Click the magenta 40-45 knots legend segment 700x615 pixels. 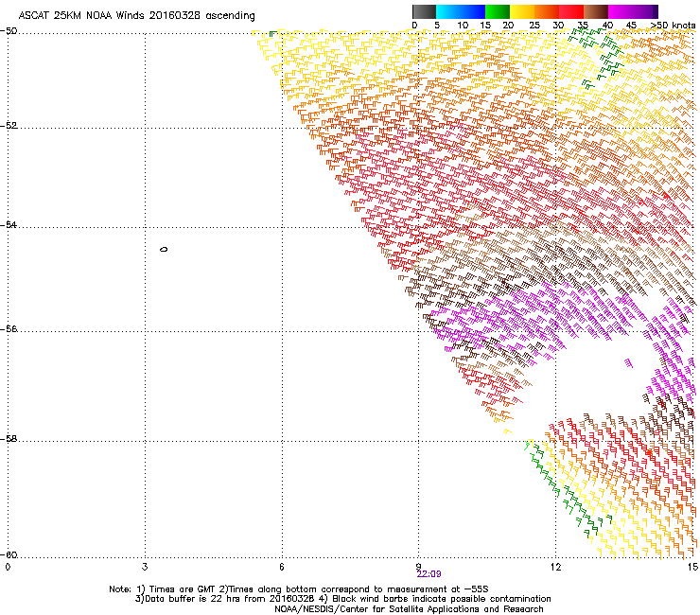point(621,11)
